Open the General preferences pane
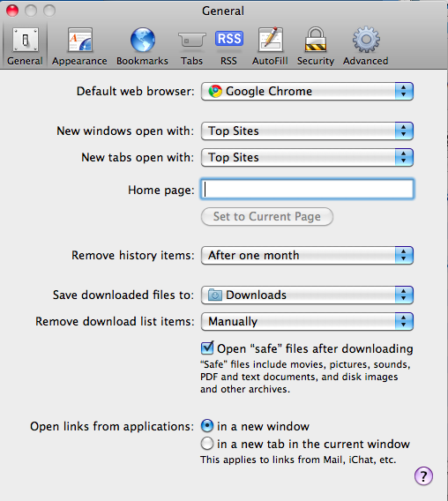 pos(25,46)
